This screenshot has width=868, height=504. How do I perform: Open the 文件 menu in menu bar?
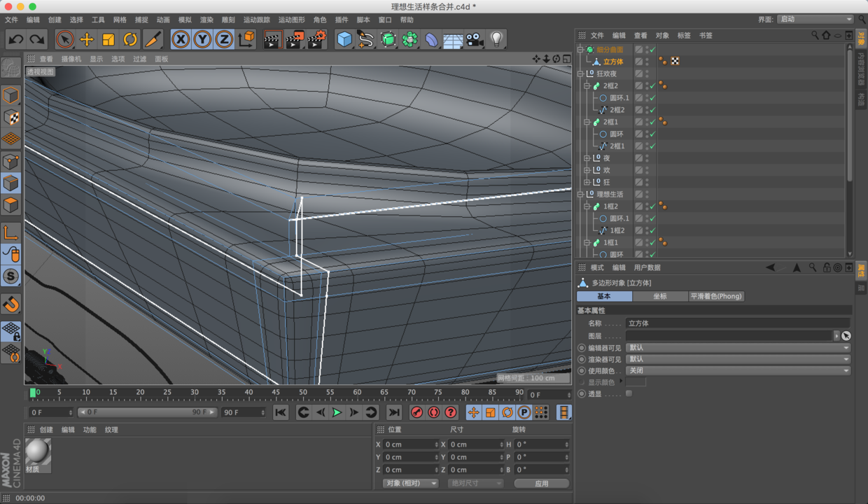point(12,20)
